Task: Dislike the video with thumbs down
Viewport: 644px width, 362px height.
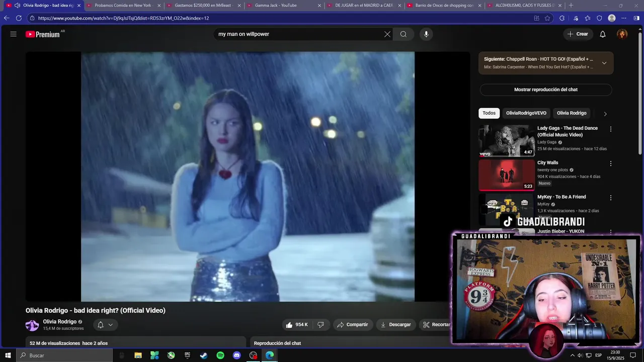Action: (x=321, y=325)
